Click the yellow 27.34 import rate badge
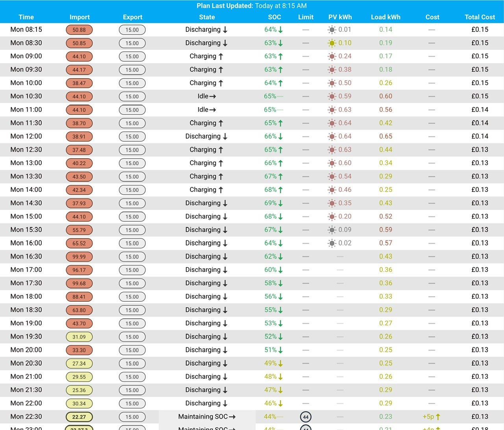This screenshot has width=504, height=430. point(79,364)
